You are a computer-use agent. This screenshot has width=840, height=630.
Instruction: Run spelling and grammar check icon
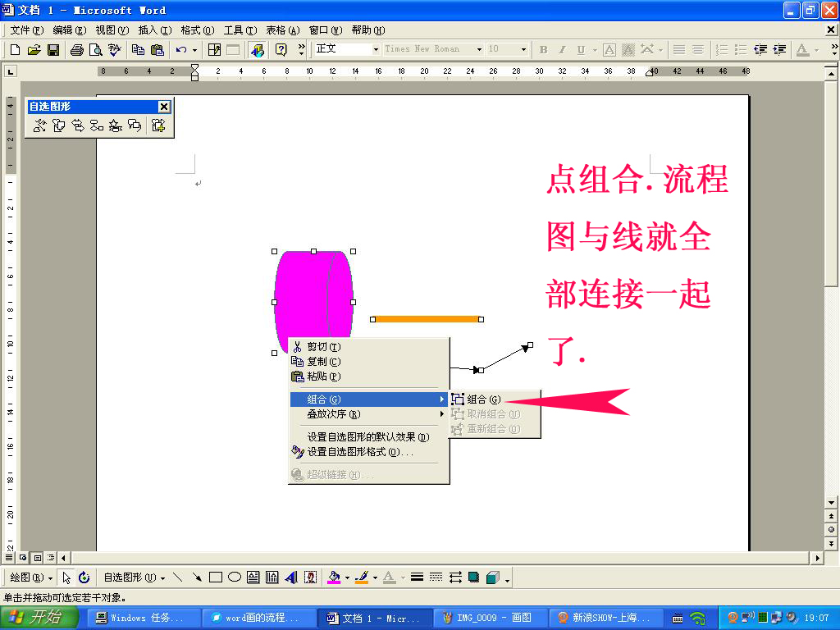114,50
